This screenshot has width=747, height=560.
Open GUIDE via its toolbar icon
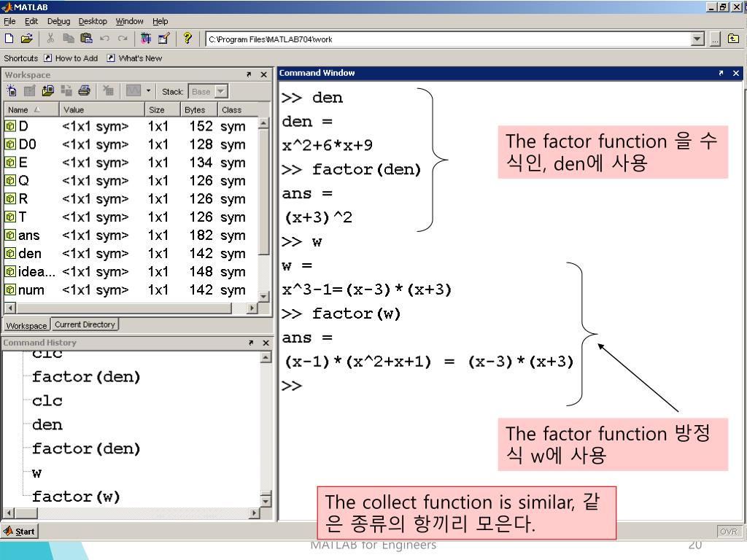coord(164,39)
